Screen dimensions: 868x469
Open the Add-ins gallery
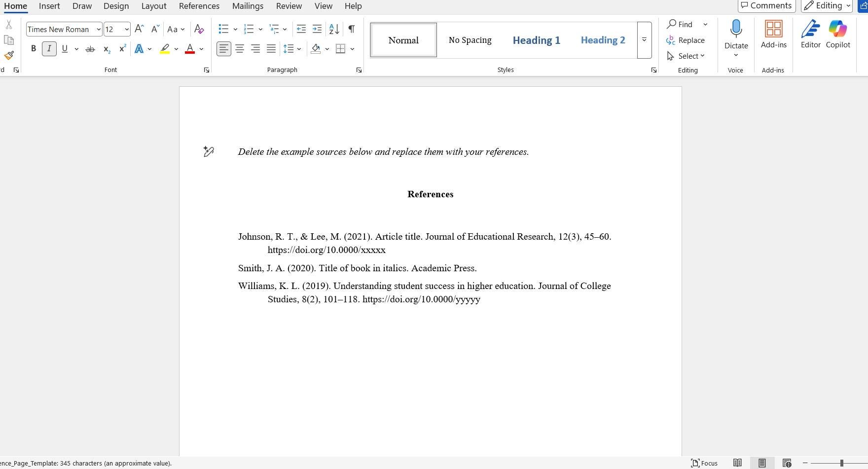(x=773, y=34)
